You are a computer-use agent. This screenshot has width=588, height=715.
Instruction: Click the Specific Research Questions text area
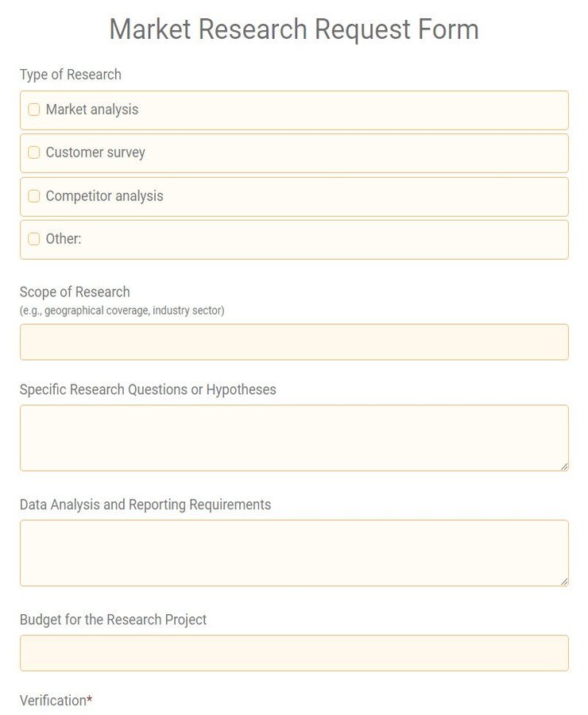(294, 437)
